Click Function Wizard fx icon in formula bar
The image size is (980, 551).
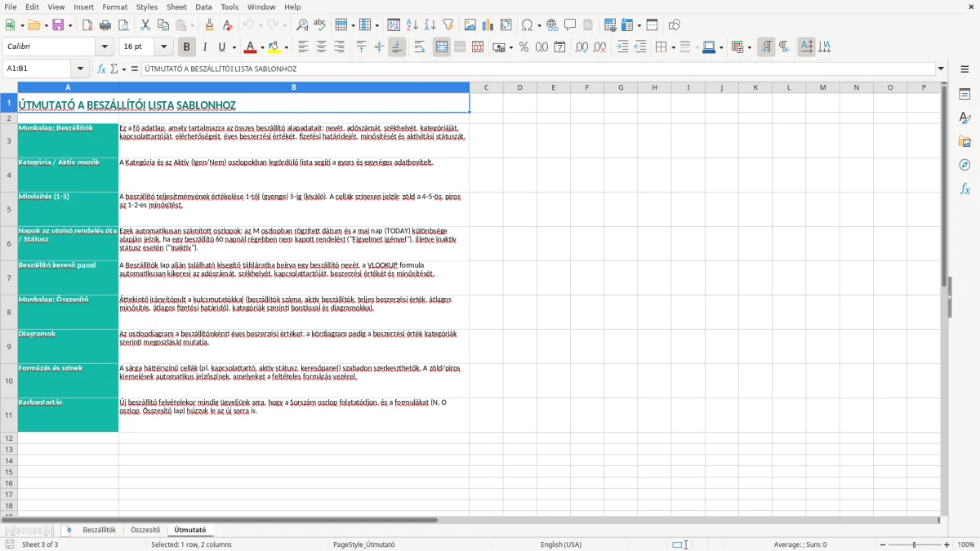pos(102,69)
